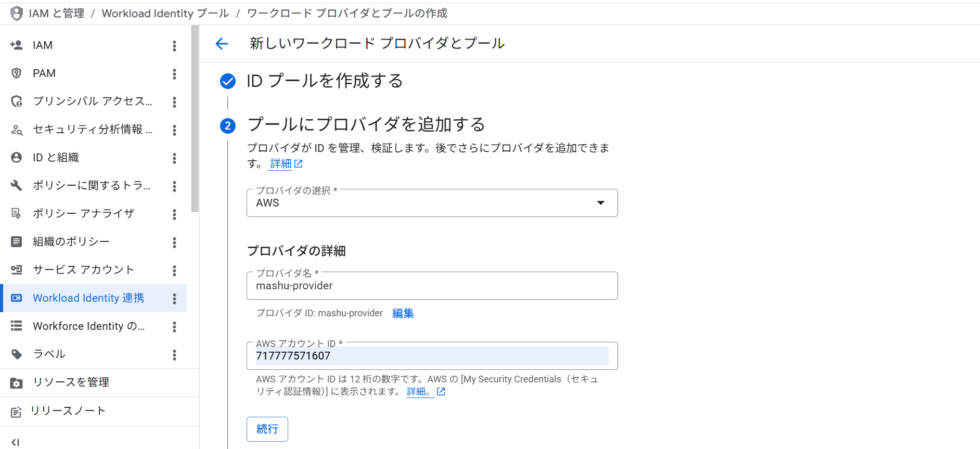Collapse the sidebar with the chevron icon
Screen dimensions: 980x449
[15, 442]
